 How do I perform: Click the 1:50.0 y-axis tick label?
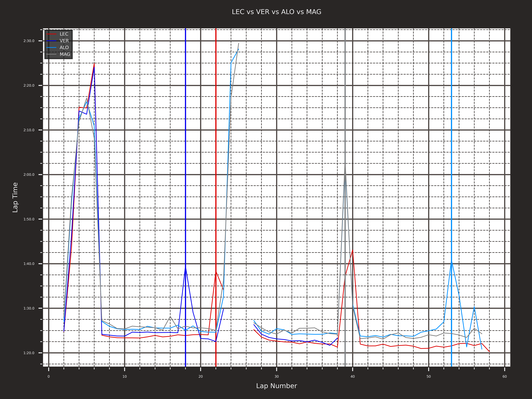click(x=29, y=219)
